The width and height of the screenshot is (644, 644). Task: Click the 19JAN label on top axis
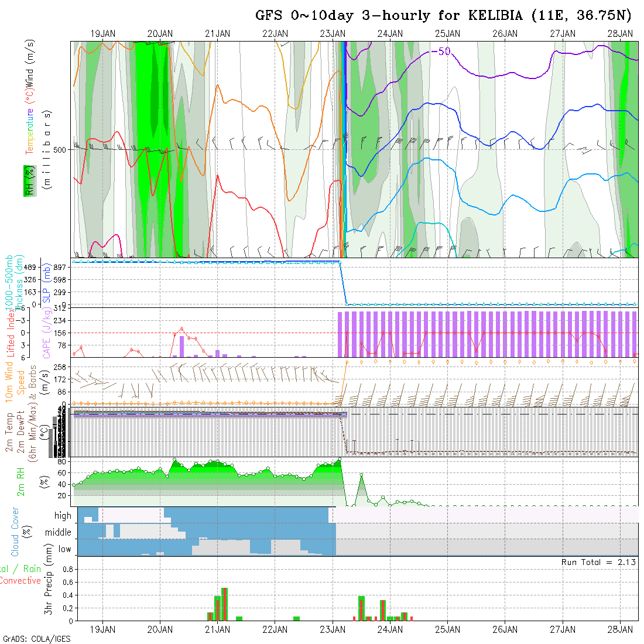point(103,34)
